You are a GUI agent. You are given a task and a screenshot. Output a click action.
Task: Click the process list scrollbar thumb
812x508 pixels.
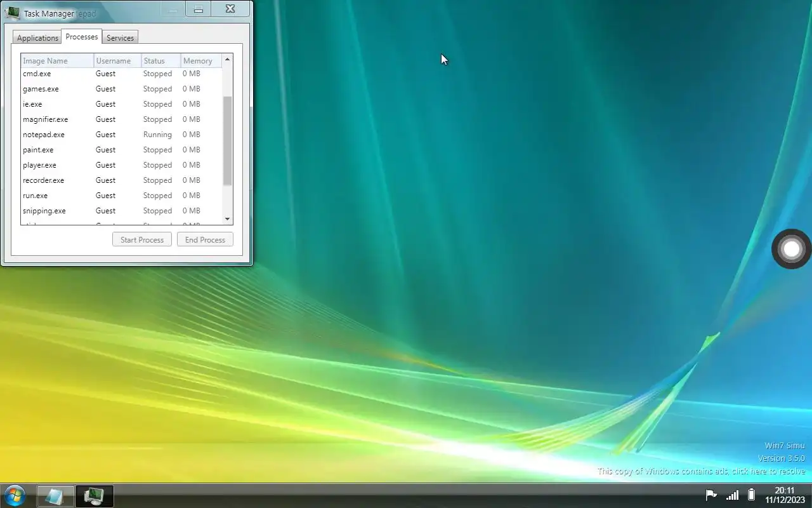click(x=228, y=141)
